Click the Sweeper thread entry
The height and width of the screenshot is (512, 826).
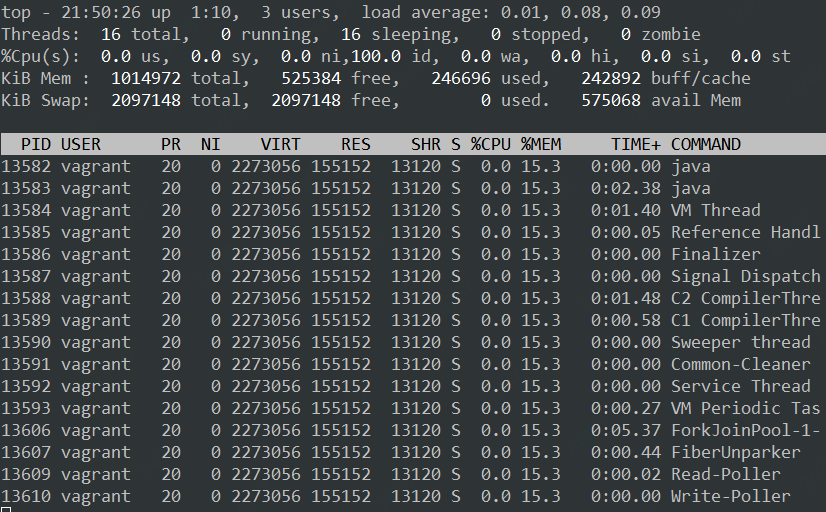point(740,342)
